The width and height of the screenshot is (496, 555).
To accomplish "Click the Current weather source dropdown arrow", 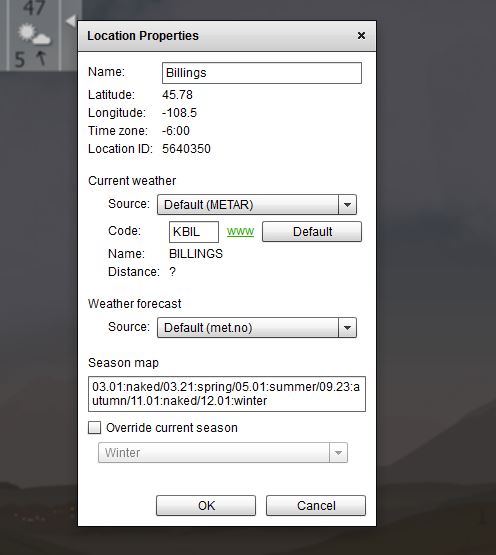I will [347, 205].
